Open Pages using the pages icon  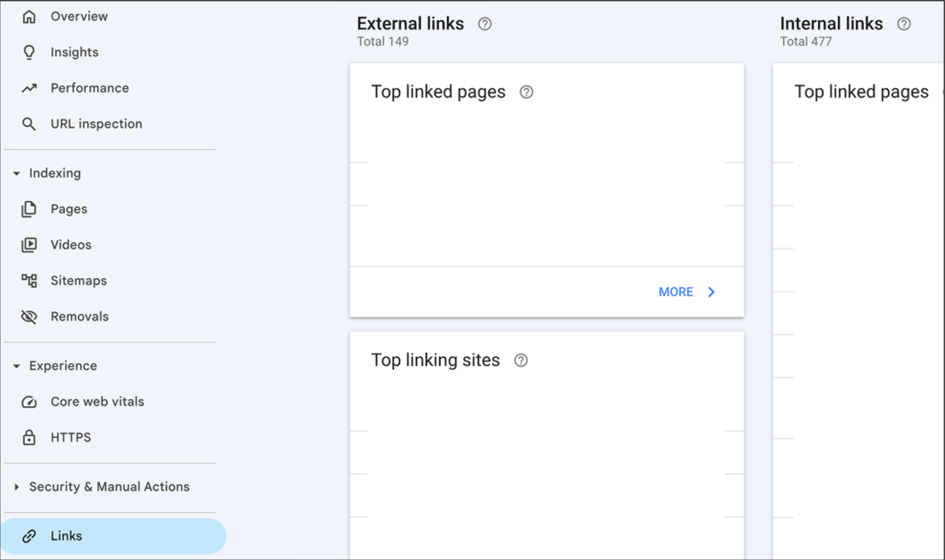tap(29, 209)
